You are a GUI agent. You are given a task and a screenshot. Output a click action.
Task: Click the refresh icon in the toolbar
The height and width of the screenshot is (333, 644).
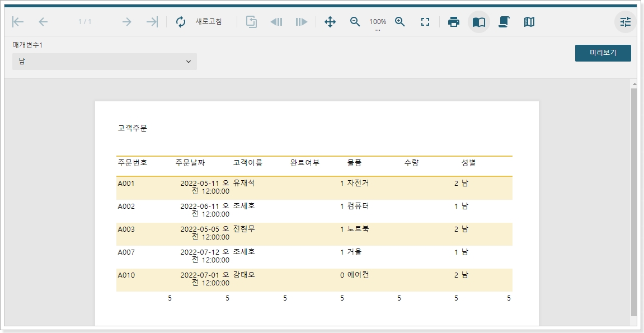tap(180, 22)
